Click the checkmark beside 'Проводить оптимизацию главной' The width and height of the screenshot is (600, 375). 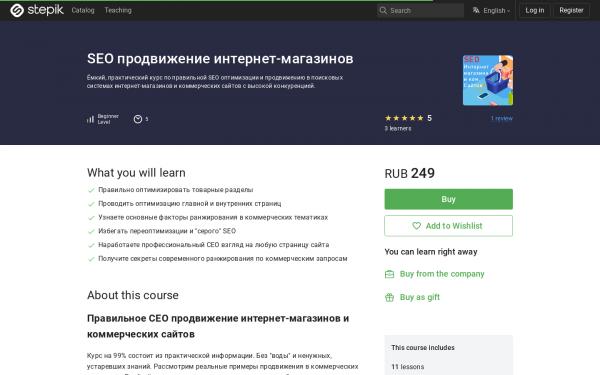(91, 204)
